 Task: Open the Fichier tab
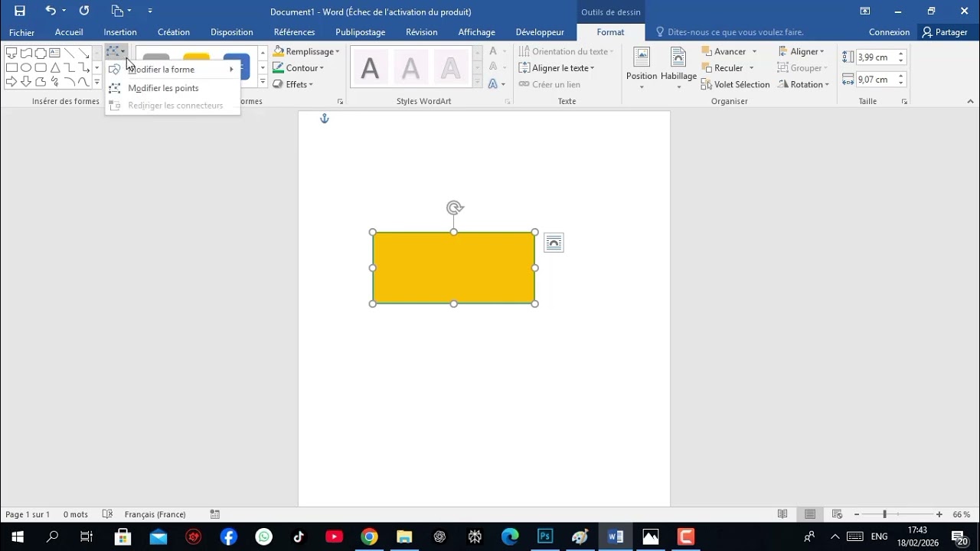point(21,32)
